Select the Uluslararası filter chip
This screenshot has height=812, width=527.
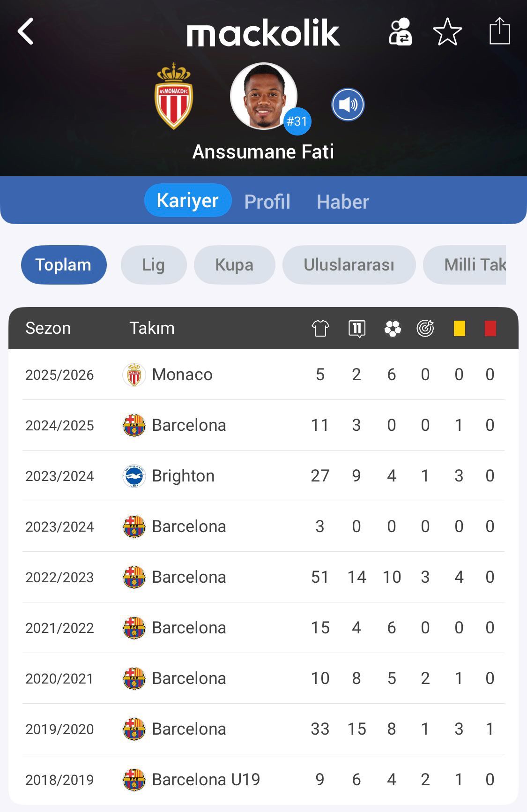(349, 265)
